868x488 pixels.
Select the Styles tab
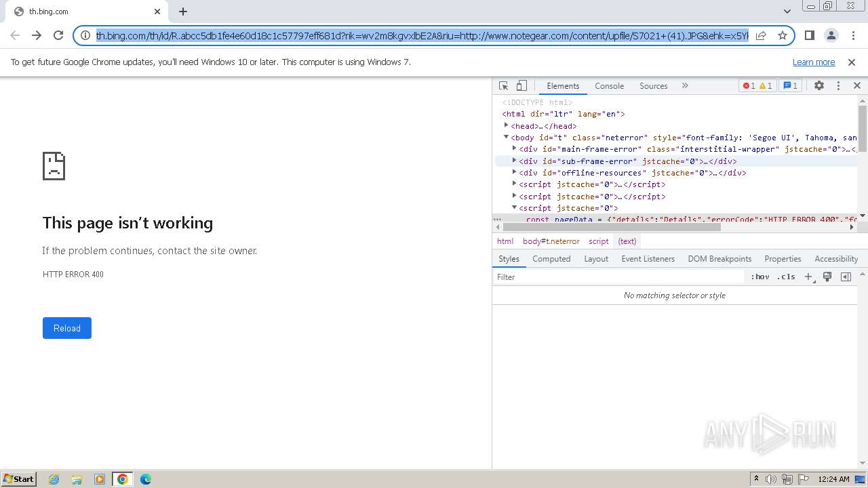click(x=509, y=259)
